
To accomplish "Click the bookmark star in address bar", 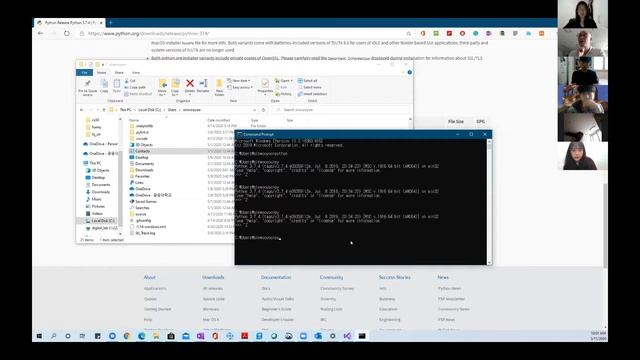I will tap(408, 33).
